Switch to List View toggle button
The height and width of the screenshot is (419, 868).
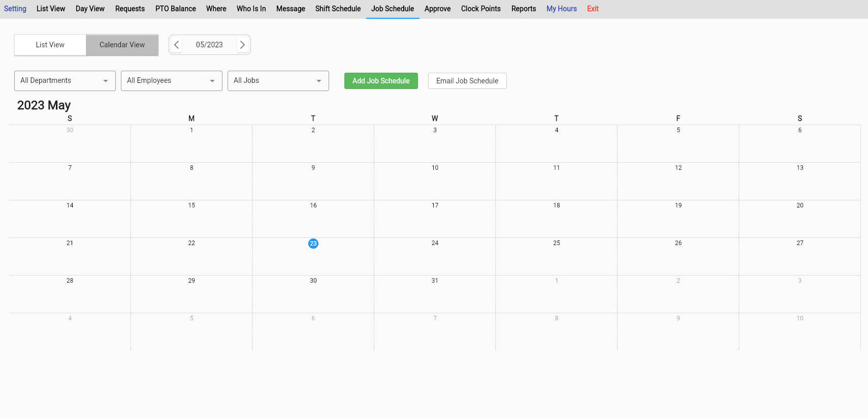[50, 45]
